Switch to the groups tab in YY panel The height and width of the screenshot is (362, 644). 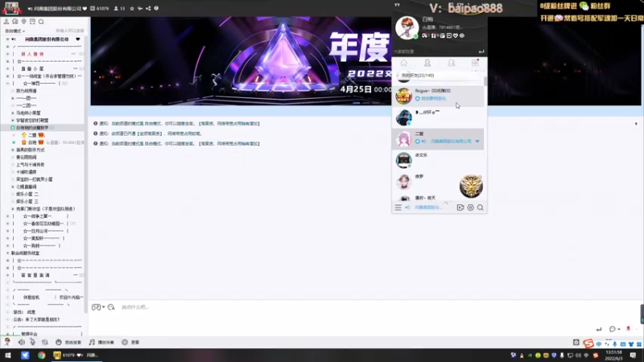[x=452, y=63]
